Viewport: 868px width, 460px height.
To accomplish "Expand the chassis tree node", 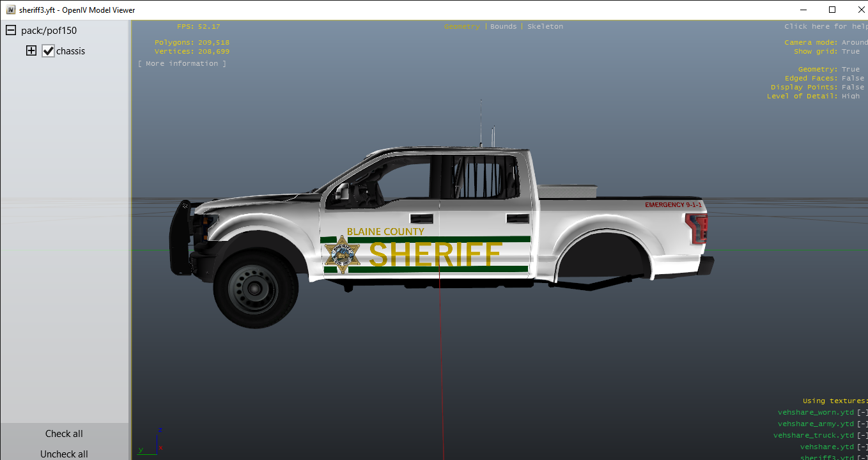I will coord(31,51).
